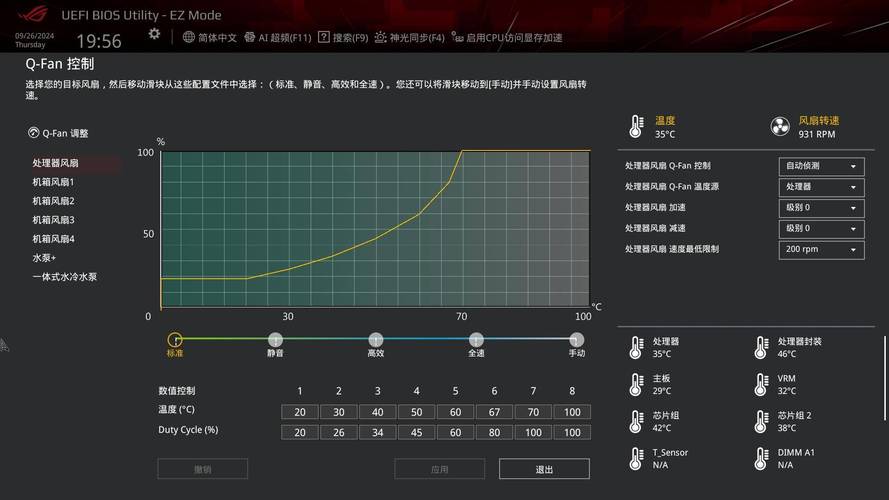Click the 退出 exit button

(x=544, y=469)
